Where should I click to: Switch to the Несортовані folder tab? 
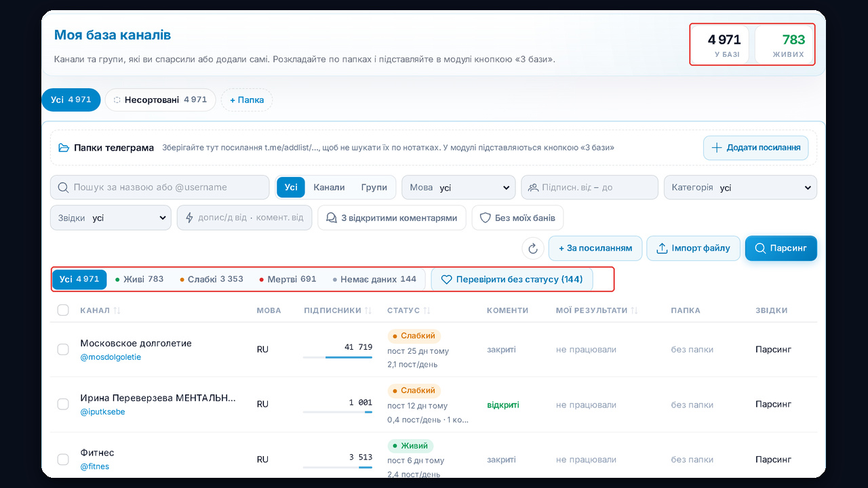160,100
